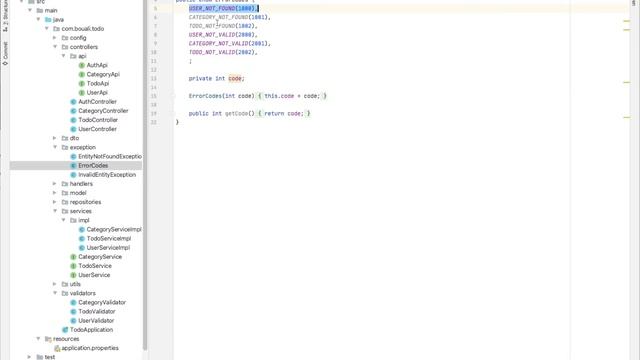The image size is (640, 360).
Task: Open InvalidEntityException class
Action: tap(107, 175)
